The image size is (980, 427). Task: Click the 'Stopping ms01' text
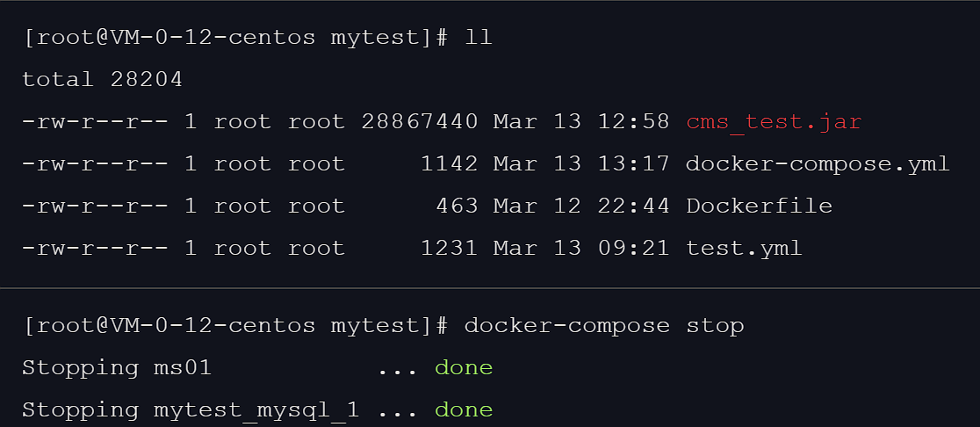tap(117, 367)
